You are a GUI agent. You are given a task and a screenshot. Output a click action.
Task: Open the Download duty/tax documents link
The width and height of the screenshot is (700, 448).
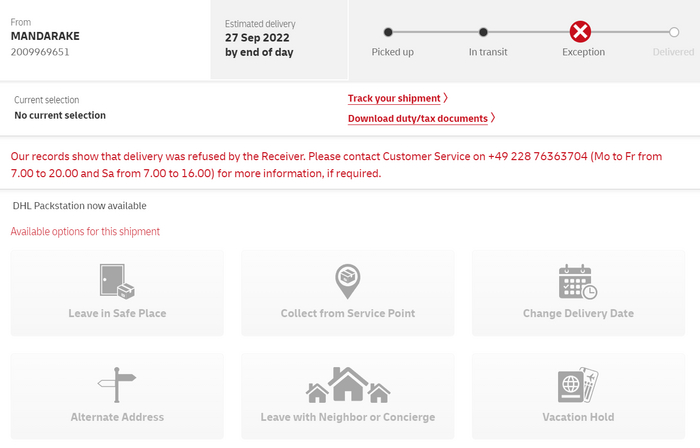coord(418,118)
